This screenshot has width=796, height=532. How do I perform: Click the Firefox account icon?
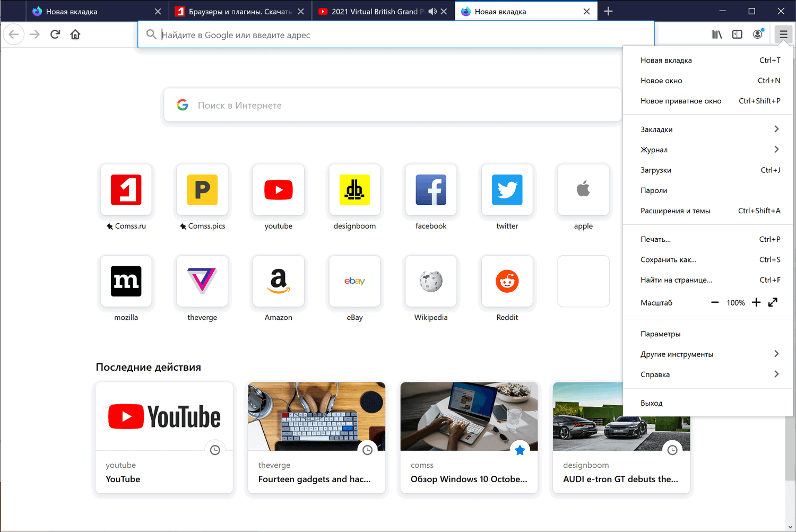tap(758, 34)
